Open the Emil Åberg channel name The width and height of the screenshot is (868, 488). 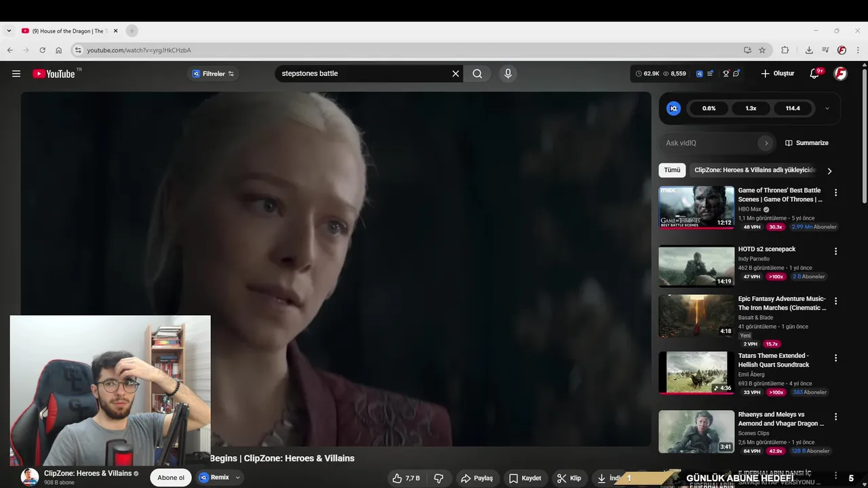coord(751,375)
